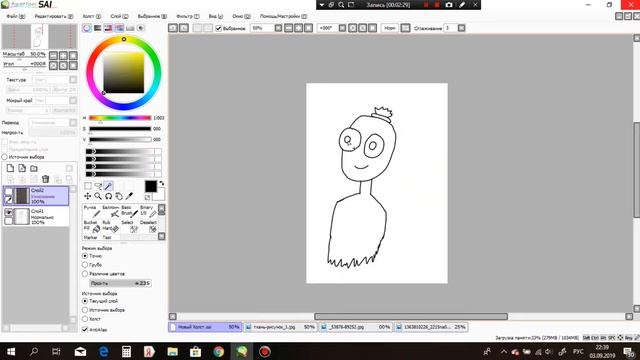Screen dimensions: 640x360
Task: Click the zoom out minus button under navigator
Action: tap(53, 56)
